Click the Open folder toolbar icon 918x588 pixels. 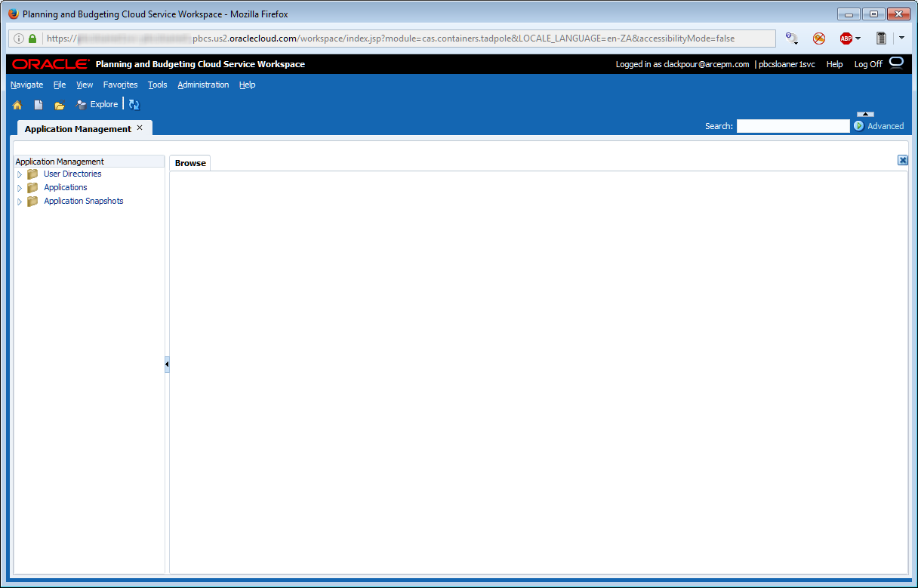click(60, 105)
